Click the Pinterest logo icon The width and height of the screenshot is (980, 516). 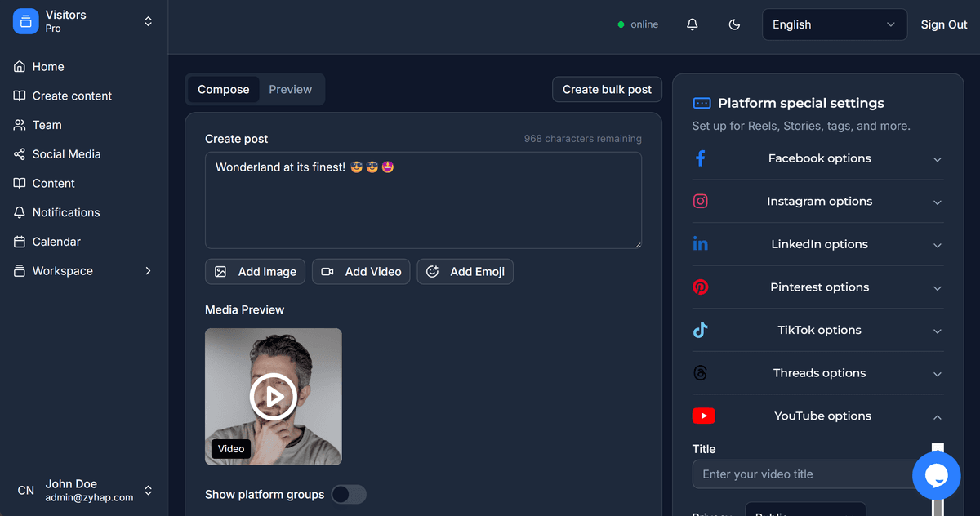pyautogui.click(x=701, y=287)
